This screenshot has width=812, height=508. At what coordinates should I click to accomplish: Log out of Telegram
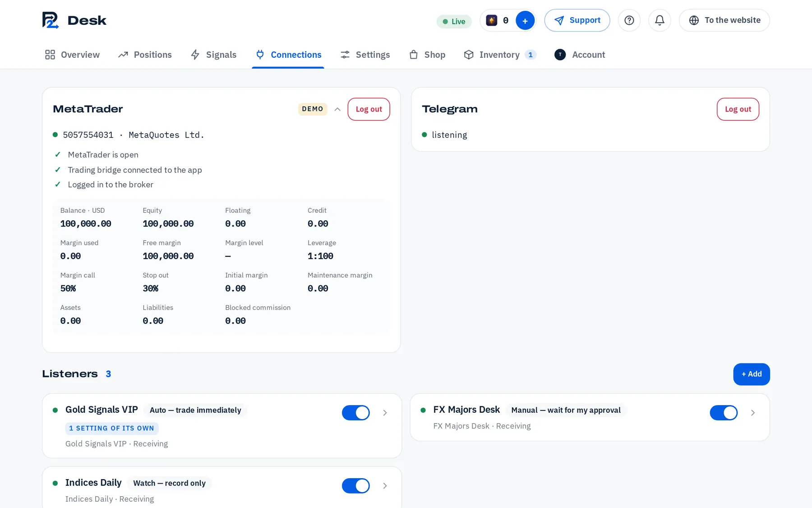[x=738, y=109]
